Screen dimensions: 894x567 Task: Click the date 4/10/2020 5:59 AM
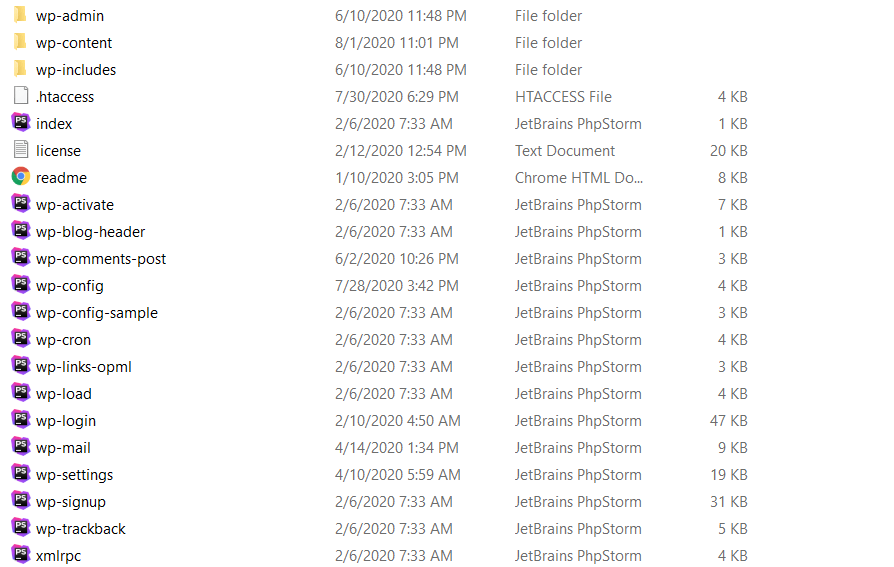[x=397, y=475]
